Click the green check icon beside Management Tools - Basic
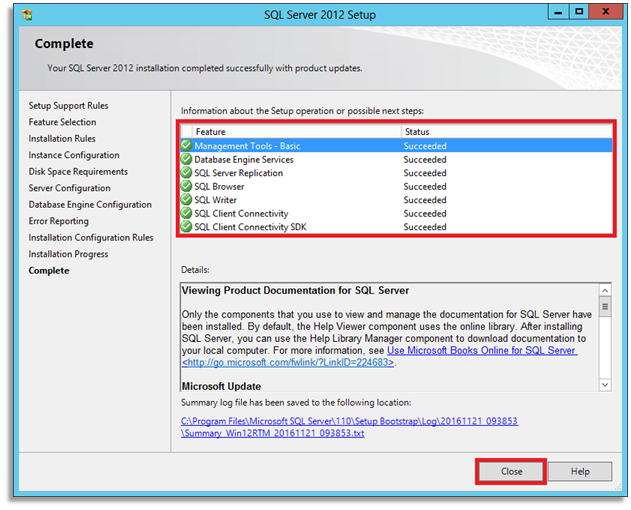 [186, 146]
